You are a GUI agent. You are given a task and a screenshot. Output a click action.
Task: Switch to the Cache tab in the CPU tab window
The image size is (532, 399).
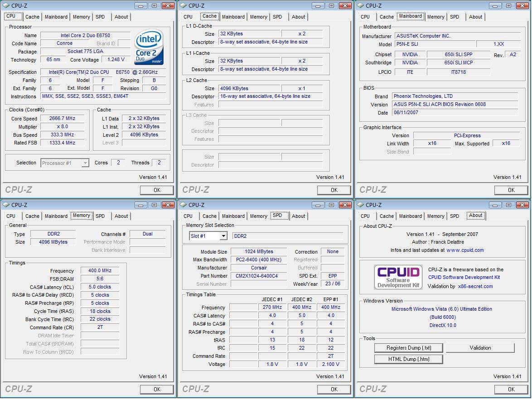point(32,17)
